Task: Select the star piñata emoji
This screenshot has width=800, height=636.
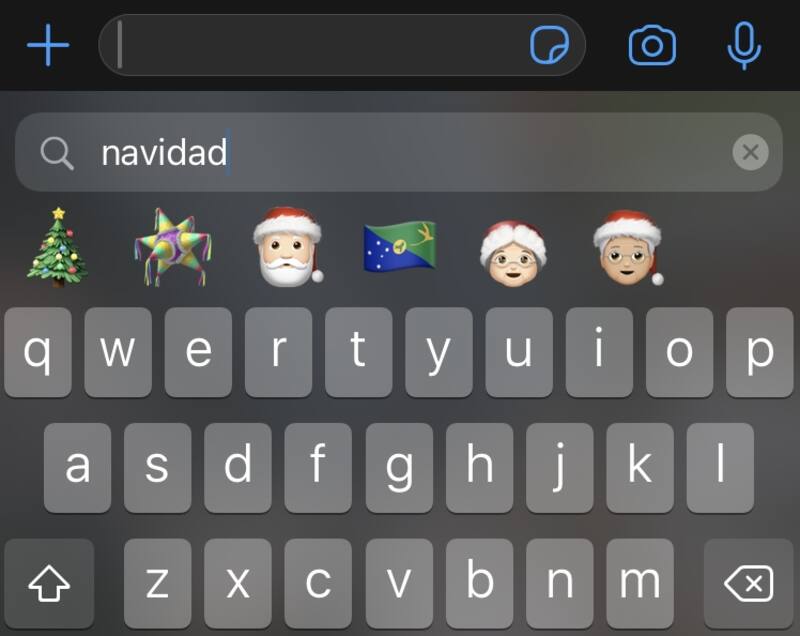Action: point(173,247)
